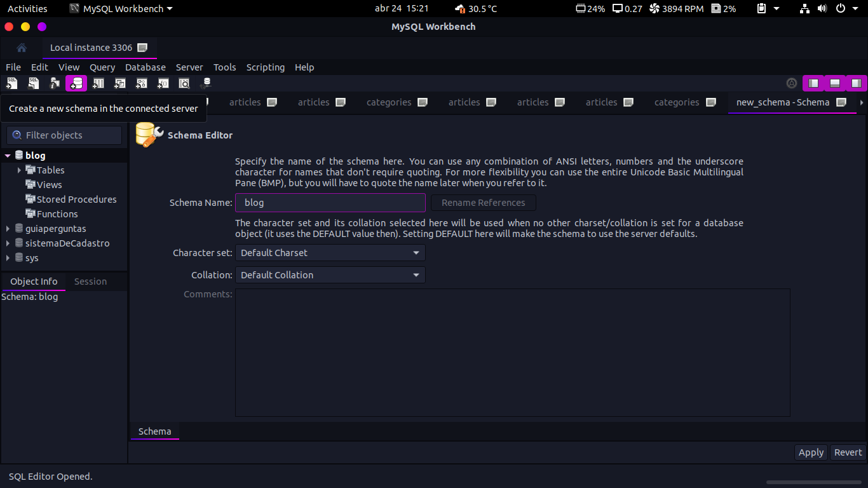Select the Views item under blog
The height and width of the screenshot is (488, 868).
pos(49,185)
